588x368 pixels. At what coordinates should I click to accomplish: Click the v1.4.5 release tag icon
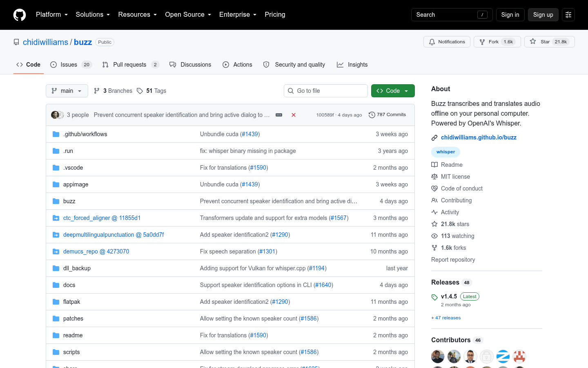[434, 297]
